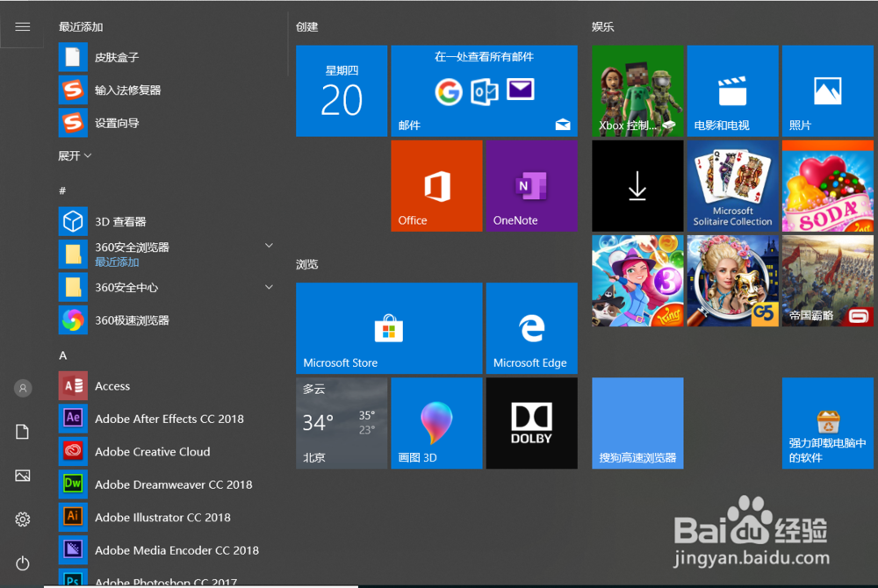This screenshot has width=878, height=588.
Task: Launch 输入法修复器 app
Action: (168, 90)
